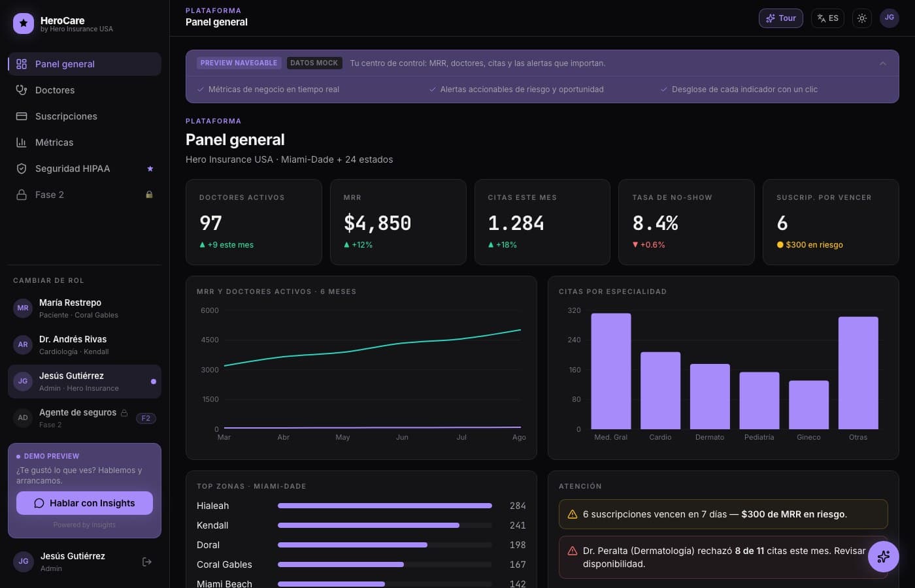Select Agente de seguros role
The image size is (915, 588).
[84, 418]
